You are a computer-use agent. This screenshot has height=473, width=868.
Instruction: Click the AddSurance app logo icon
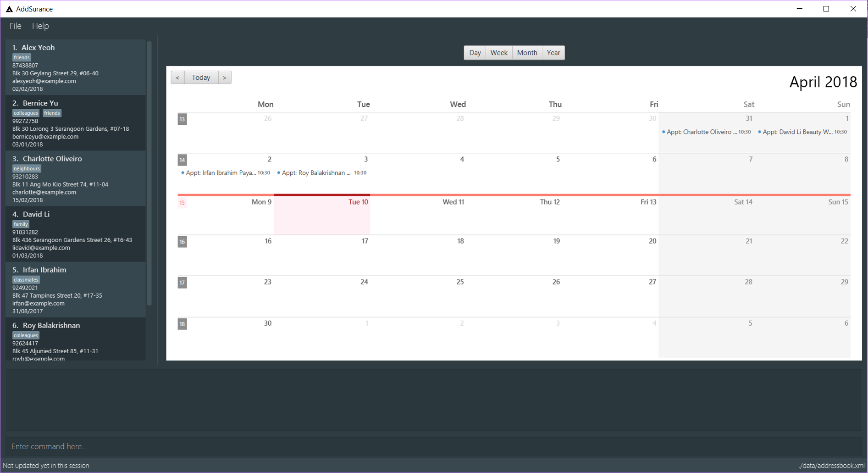click(x=9, y=9)
